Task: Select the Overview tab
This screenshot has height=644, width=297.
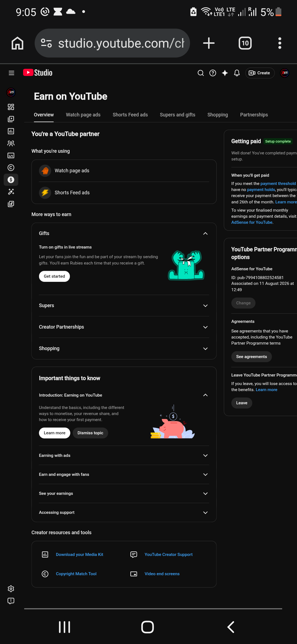Action: point(44,115)
